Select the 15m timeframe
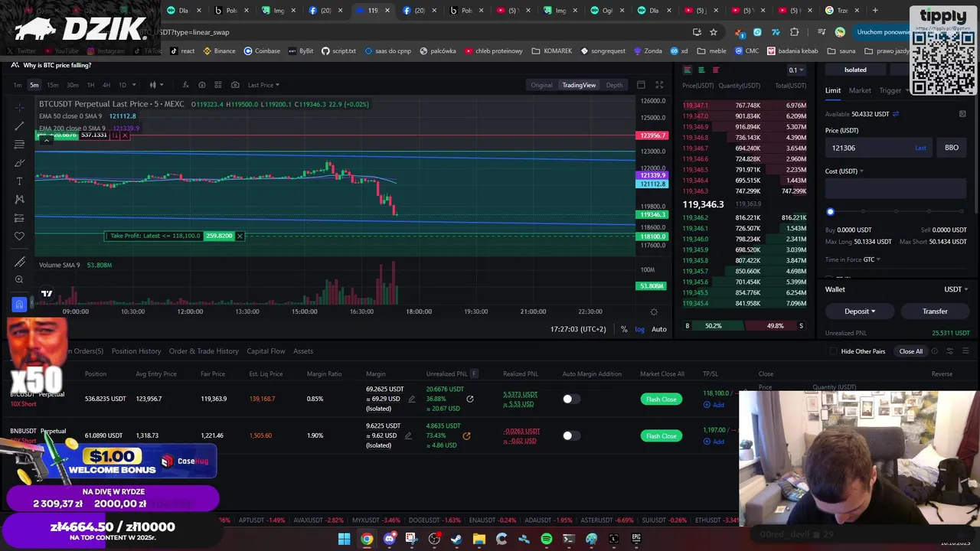 (x=52, y=85)
